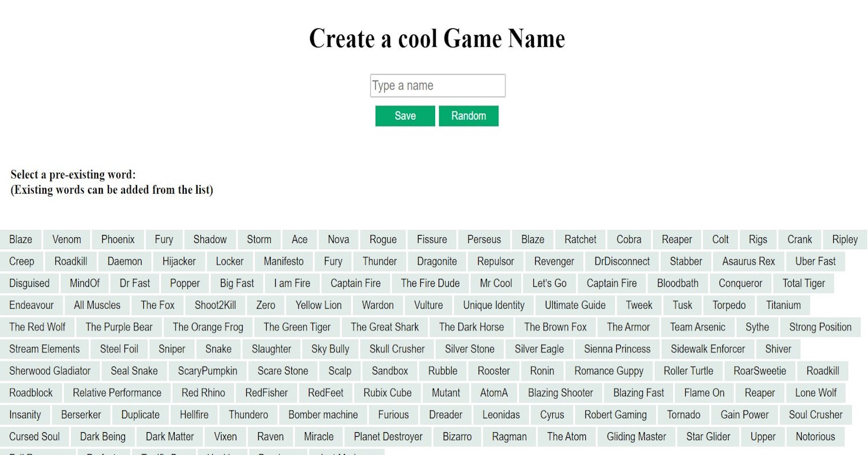Choose the Planet Destroyer tag
This screenshot has width=868, height=455.
[x=388, y=437]
